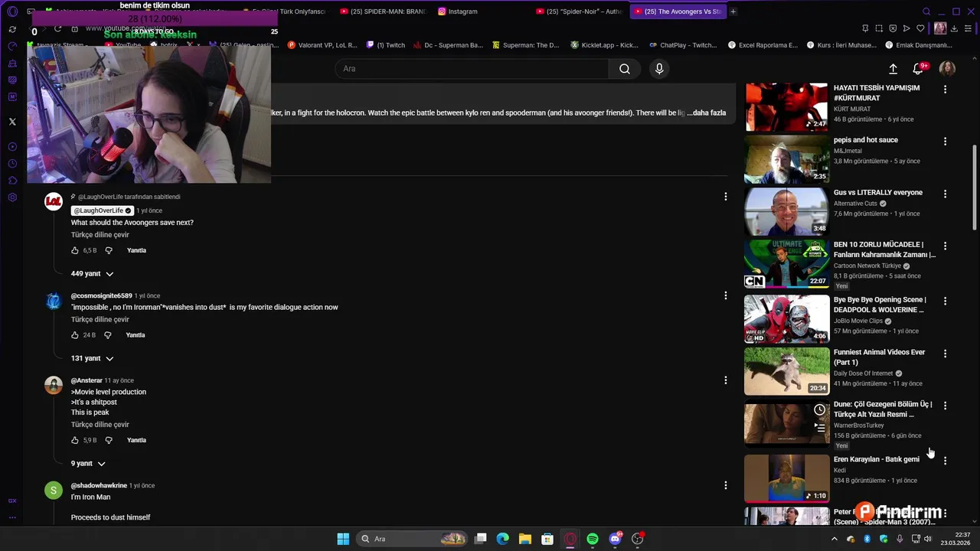This screenshot has width=980, height=551.
Task: Open options menu for @Ansterar comment
Action: [x=726, y=380]
